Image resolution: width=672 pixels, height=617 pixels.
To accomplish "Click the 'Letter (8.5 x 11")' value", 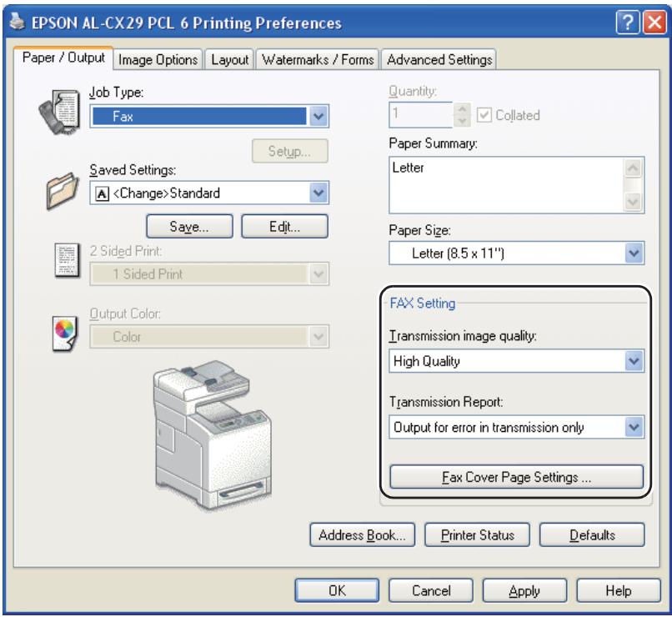I will pyautogui.click(x=458, y=253).
